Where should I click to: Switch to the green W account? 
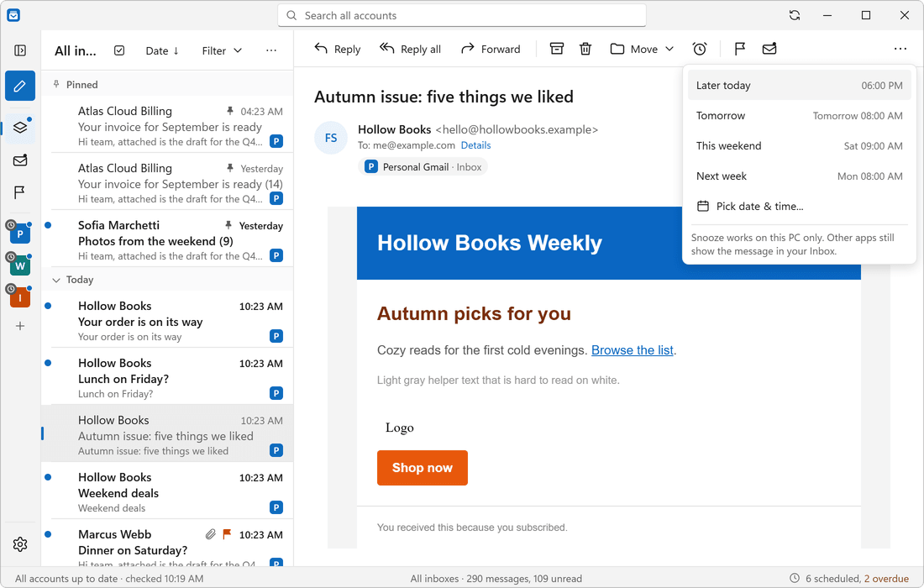point(20,265)
